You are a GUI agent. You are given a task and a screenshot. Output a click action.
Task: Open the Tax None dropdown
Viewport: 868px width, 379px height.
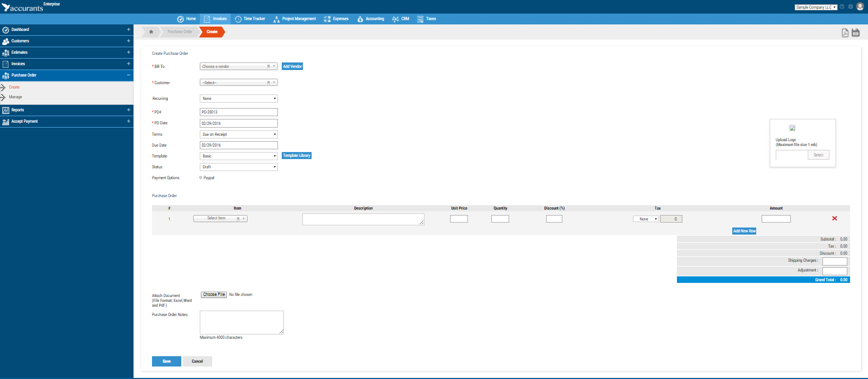click(646, 219)
